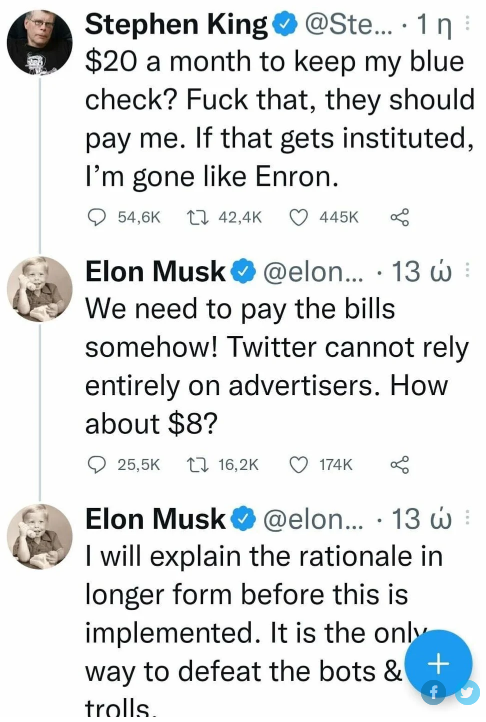Open Elon Musk's name on the $8 tweet
The image size is (486, 722).
(155, 271)
